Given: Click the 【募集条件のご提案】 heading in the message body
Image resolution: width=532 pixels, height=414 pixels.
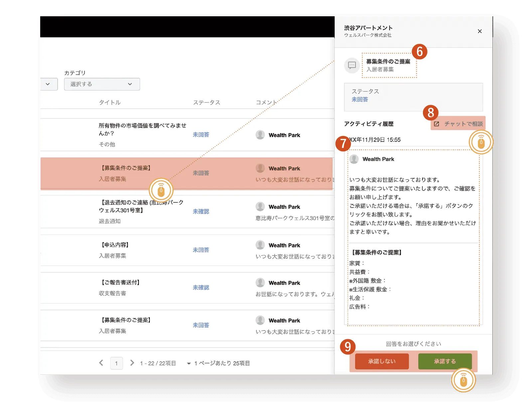Looking at the screenshot, I should (377, 252).
